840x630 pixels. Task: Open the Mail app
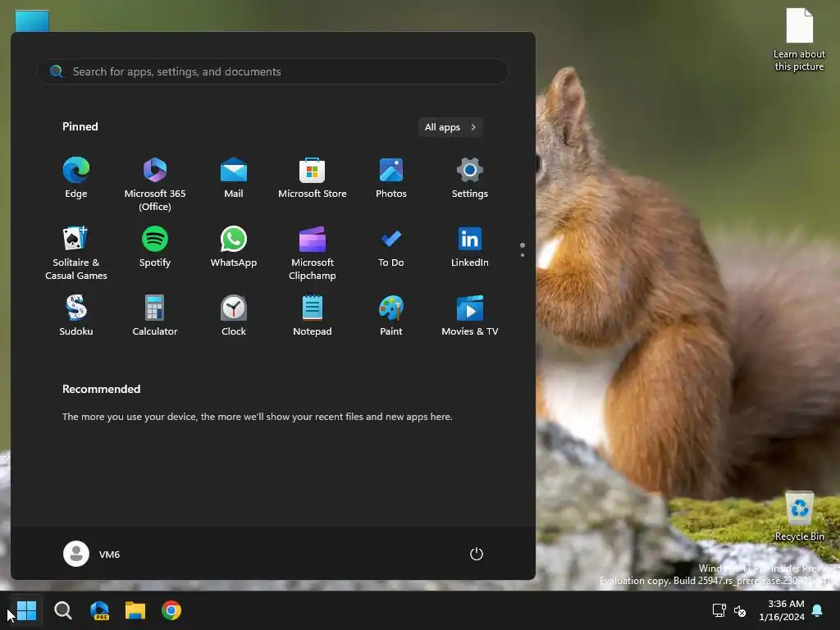point(234,178)
